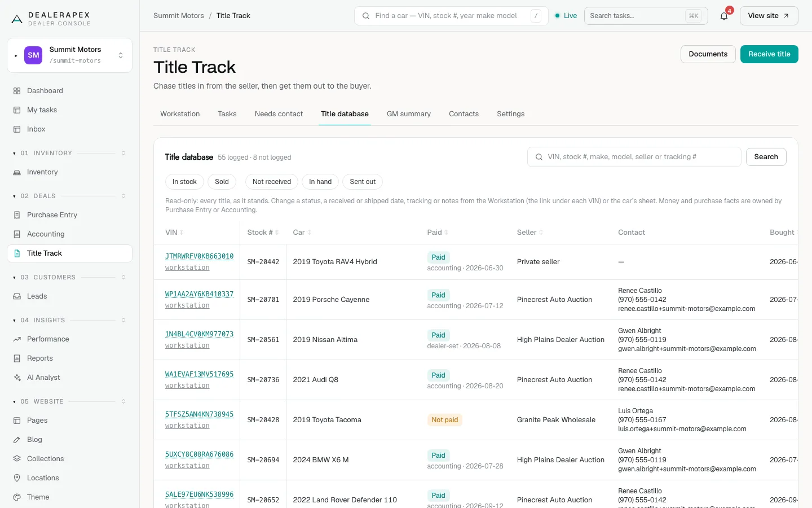
Task: Open Accounting in the sidebar
Action: (69, 234)
